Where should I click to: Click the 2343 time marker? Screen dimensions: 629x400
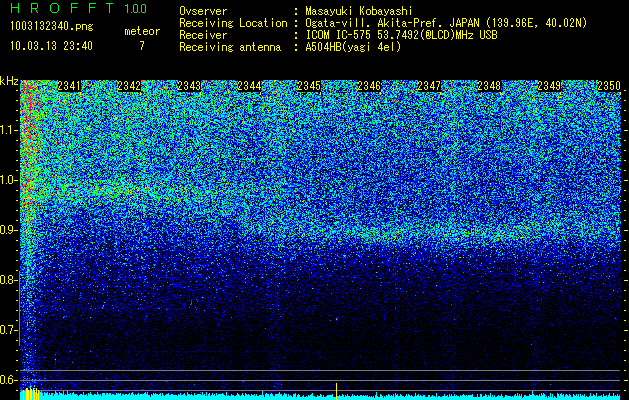[x=189, y=86]
